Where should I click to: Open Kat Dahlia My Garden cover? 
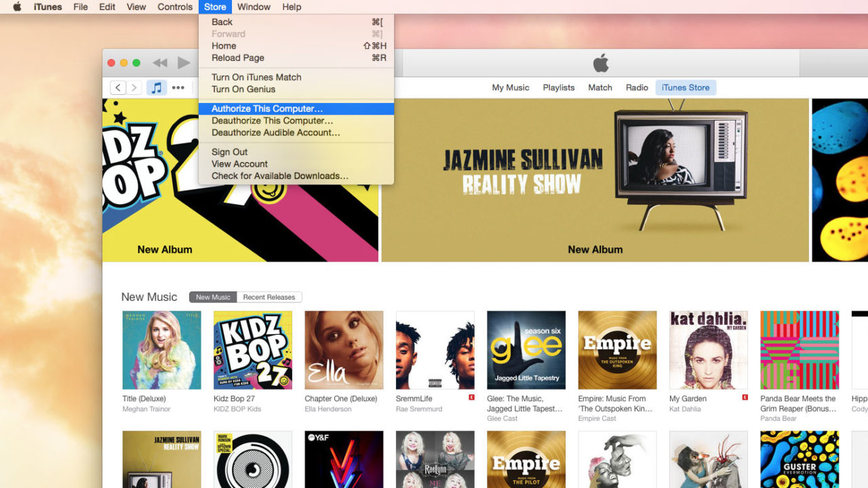pyautogui.click(x=709, y=350)
